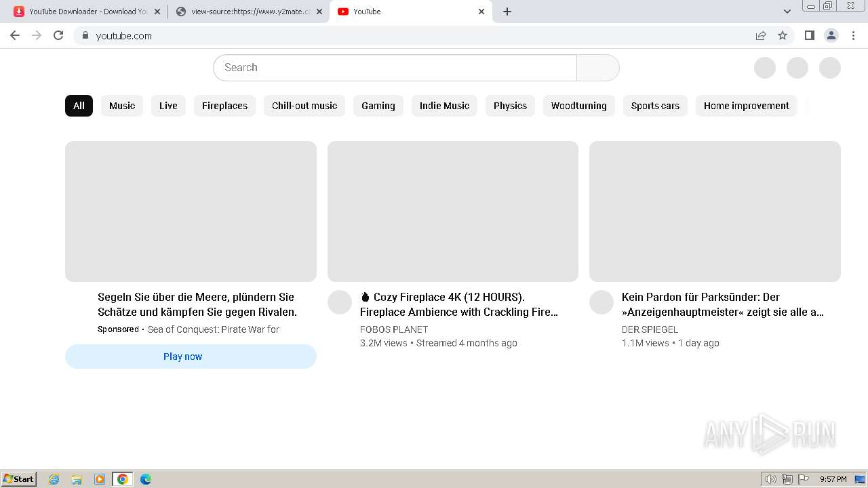868x488 pixels.
Task: Select the Gaming filter chip
Action: pos(378,106)
